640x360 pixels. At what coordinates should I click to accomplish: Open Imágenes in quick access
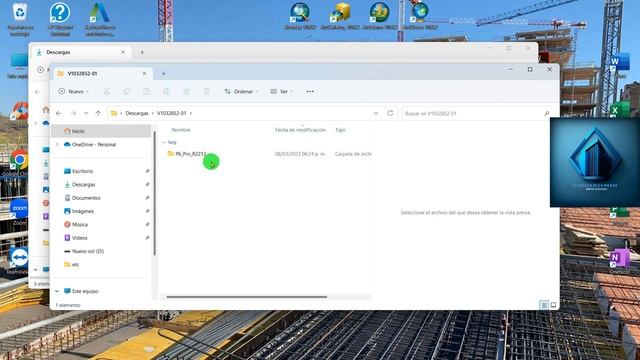tap(82, 211)
